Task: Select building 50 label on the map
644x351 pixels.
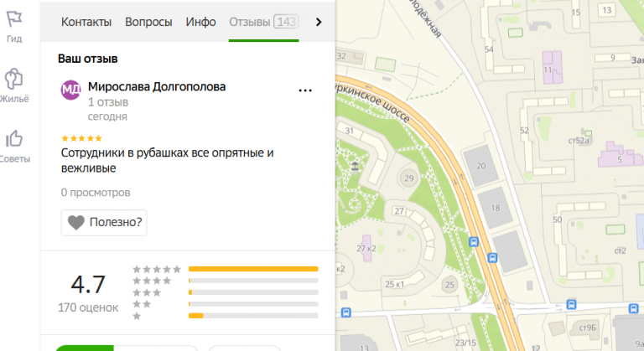Action: click(x=558, y=219)
